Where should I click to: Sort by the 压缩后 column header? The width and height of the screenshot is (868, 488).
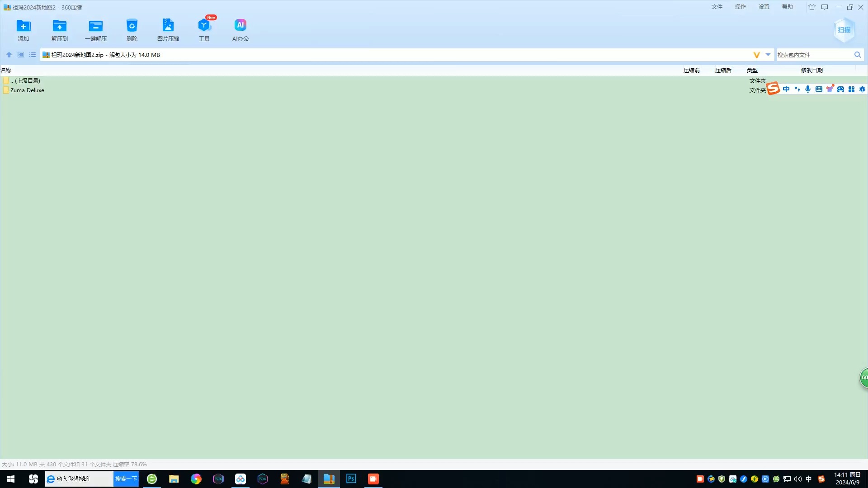point(723,70)
